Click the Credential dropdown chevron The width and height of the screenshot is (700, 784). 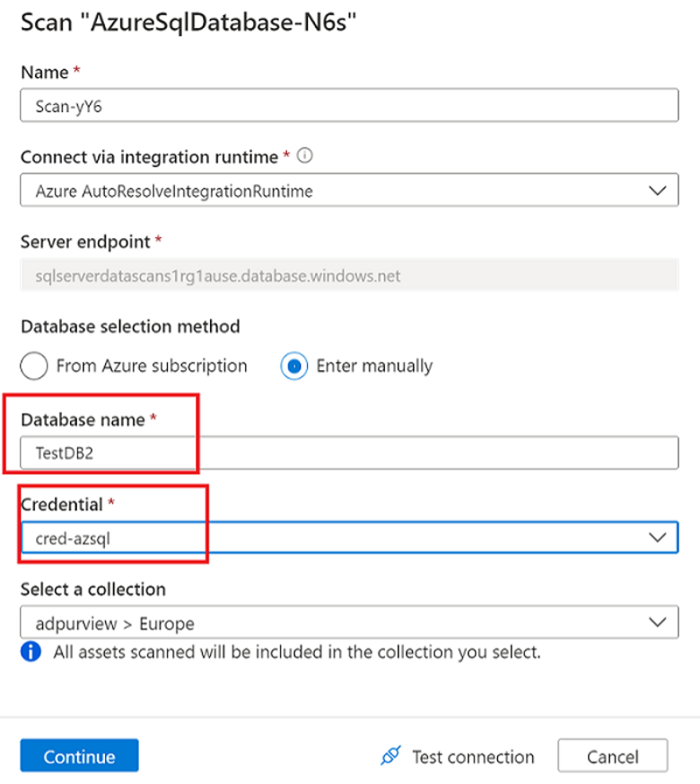coord(658,536)
